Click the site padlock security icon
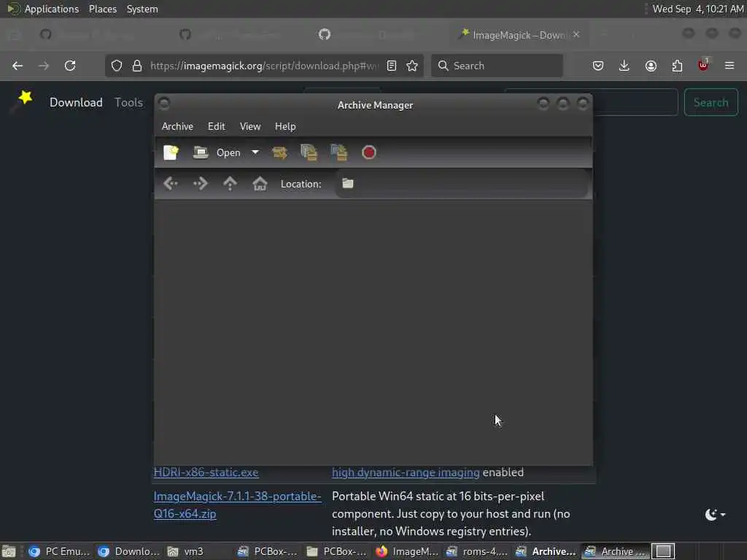Screen dimensions: 747x560 137,66
